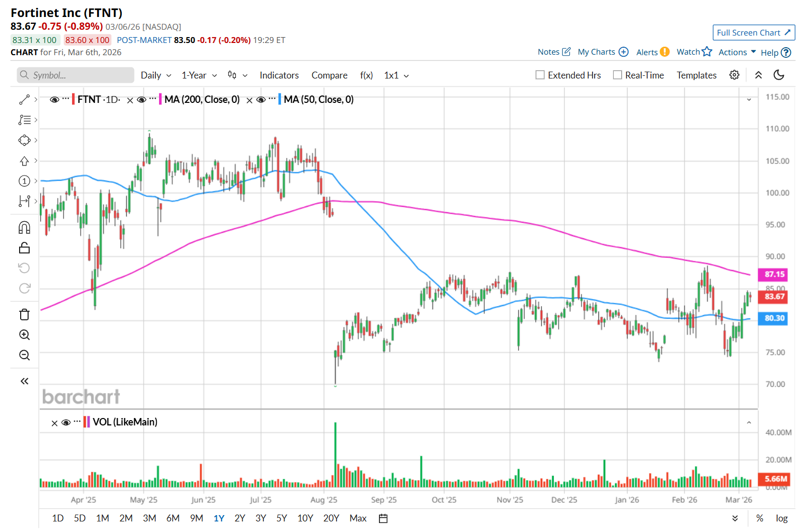Toggle the percent scale
The image size is (812, 531).
click(760, 518)
